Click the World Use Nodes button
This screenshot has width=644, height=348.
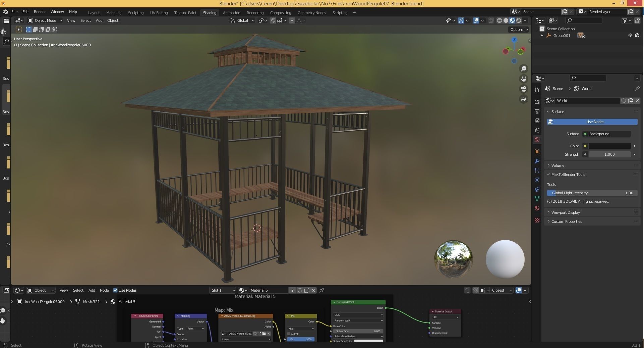point(592,122)
